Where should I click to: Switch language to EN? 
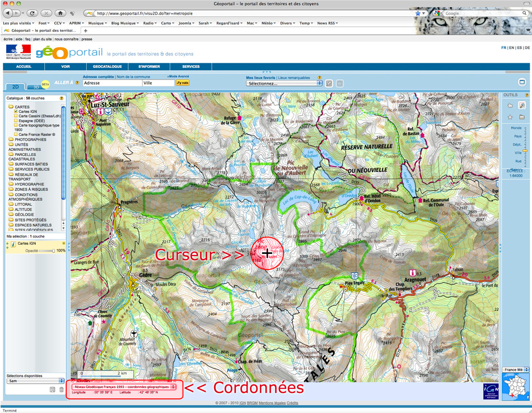pyautogui.click(x=511, y=48)
